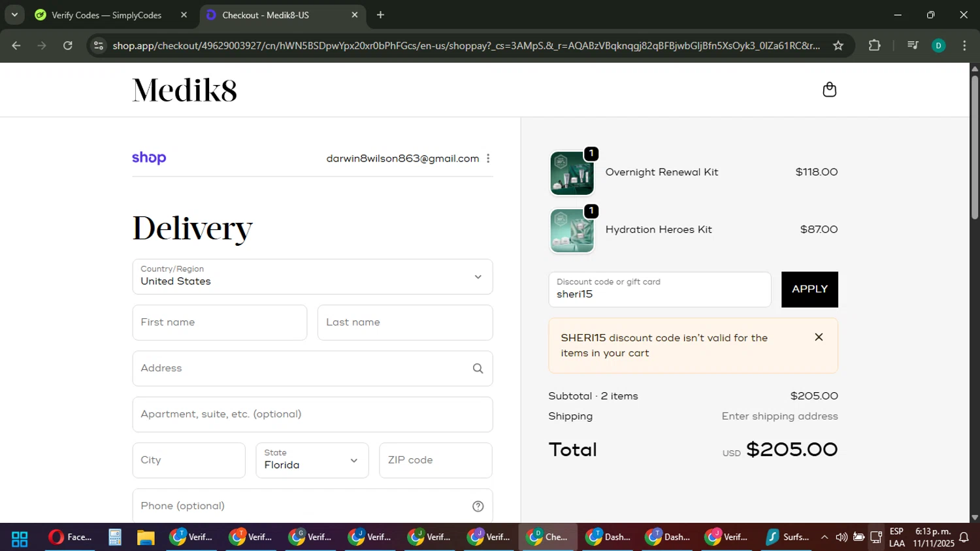Open the State dropdown showing Florida

click(x=312, y=460)
